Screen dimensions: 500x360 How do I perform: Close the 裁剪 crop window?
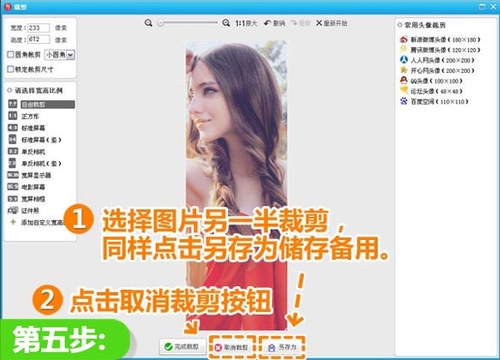pyautogui.click(x=493, y=7)
